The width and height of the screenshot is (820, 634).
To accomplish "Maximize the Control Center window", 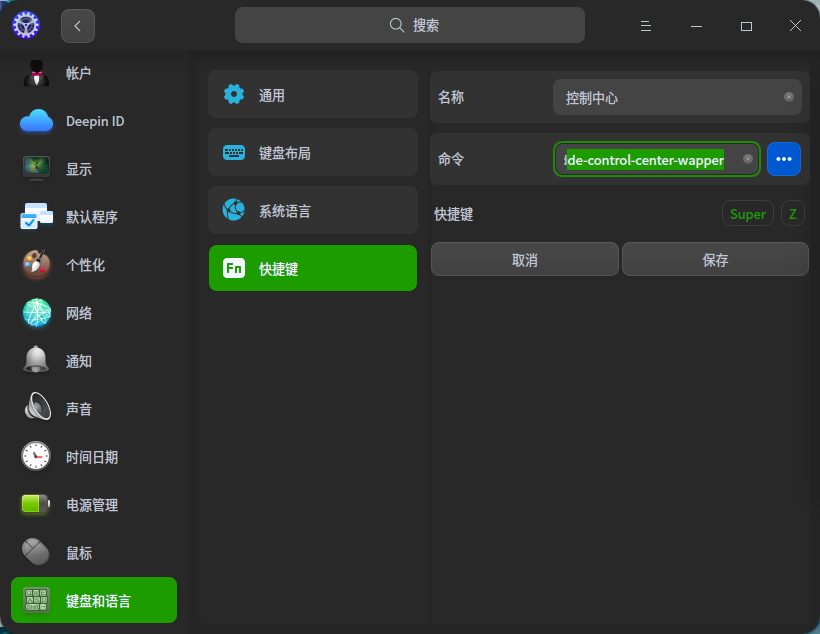I will pyautogui.click(x=746, y=26).
